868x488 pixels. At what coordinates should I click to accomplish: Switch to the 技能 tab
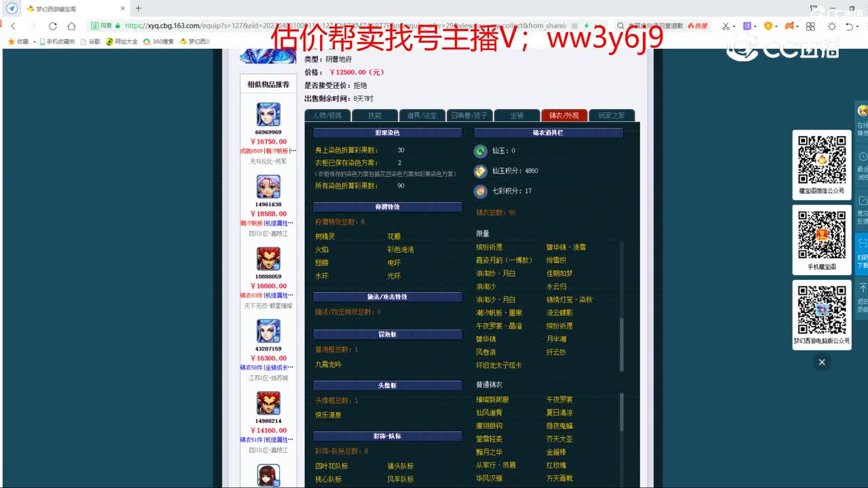pyautogui.click(x=375, y=115)
